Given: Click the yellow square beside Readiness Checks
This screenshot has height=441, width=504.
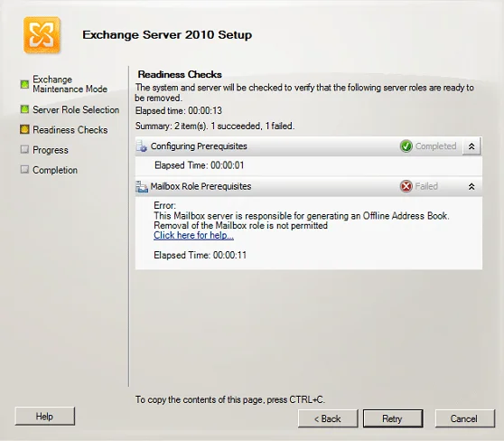Looking at the screenshot, I should click(24, 129).
